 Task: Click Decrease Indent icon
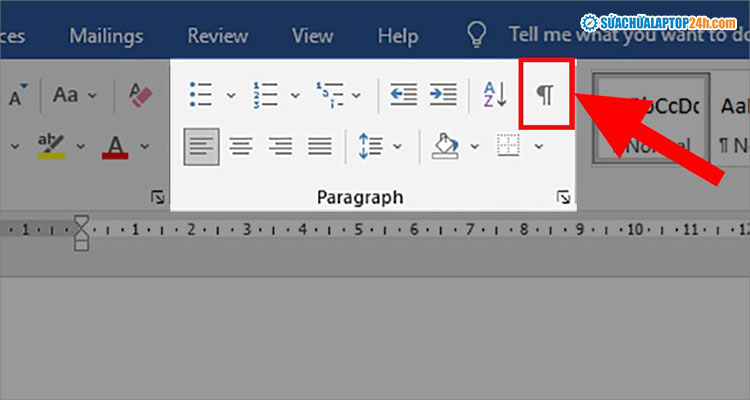click(x=403, y=95)
